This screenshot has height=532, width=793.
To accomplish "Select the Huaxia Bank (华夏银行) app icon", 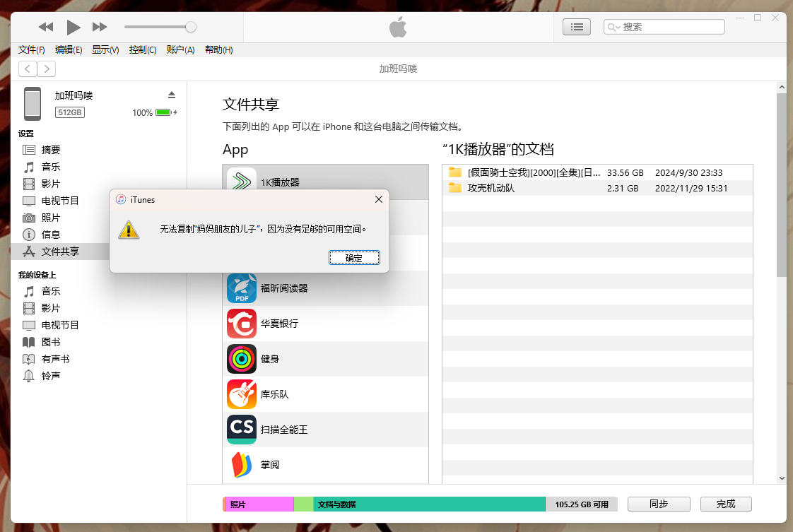I will tap(242, 324).
